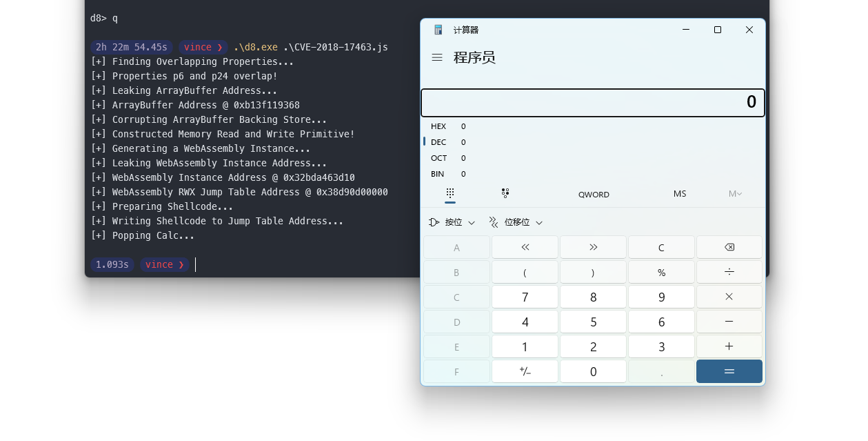
Task: Click the digit 8 key
Action: 593,297
